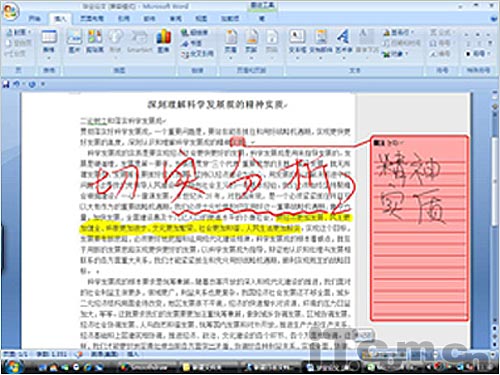
Task: Insert a 图表 (Chart)
Action: coord(163,42)
